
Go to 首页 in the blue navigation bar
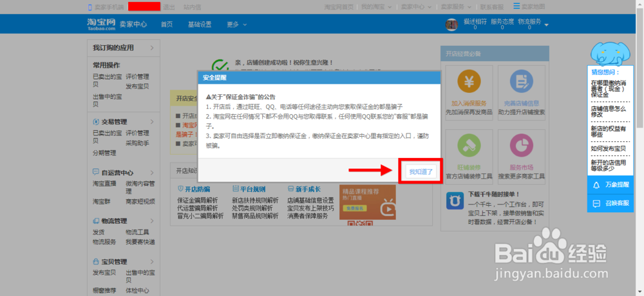[167, 25]
